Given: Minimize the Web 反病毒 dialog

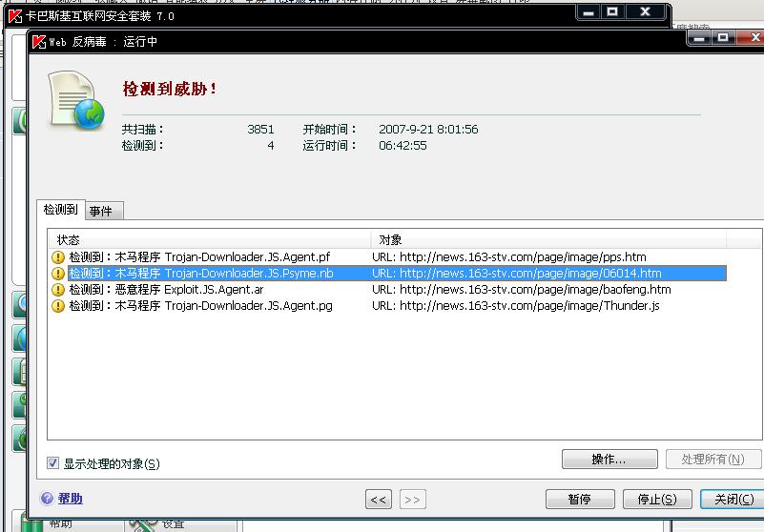Looking at the screenshot, I should [x=699, y=37].
